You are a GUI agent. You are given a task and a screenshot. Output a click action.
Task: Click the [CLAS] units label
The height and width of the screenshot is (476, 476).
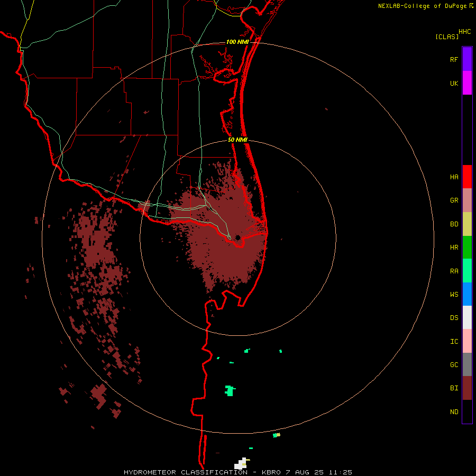point(447,36)
